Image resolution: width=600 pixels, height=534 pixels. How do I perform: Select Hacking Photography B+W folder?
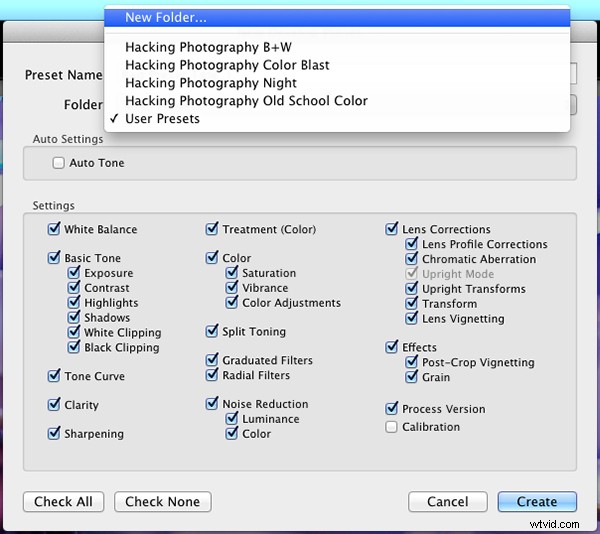pyautogui.click(x=337, y=47)
